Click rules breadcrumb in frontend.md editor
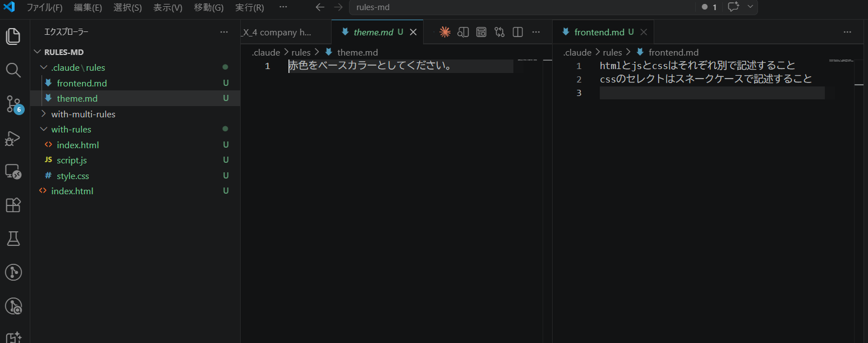 coord(613,52)
